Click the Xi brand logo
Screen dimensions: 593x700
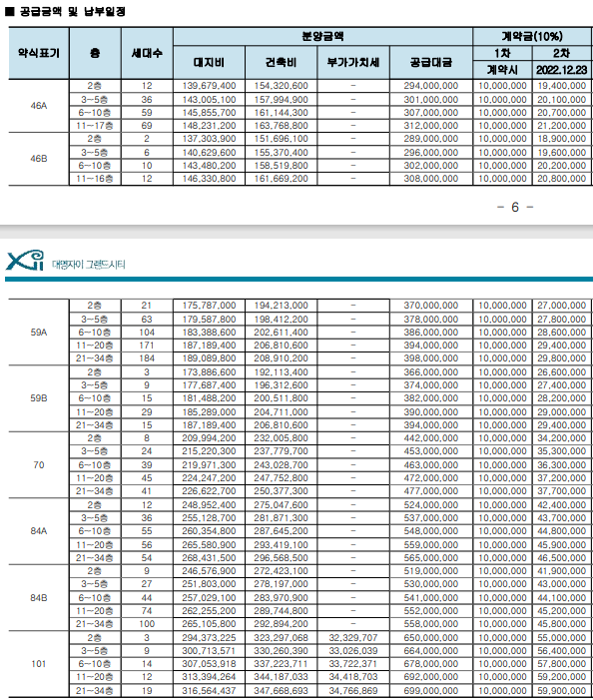pos(25,261)
